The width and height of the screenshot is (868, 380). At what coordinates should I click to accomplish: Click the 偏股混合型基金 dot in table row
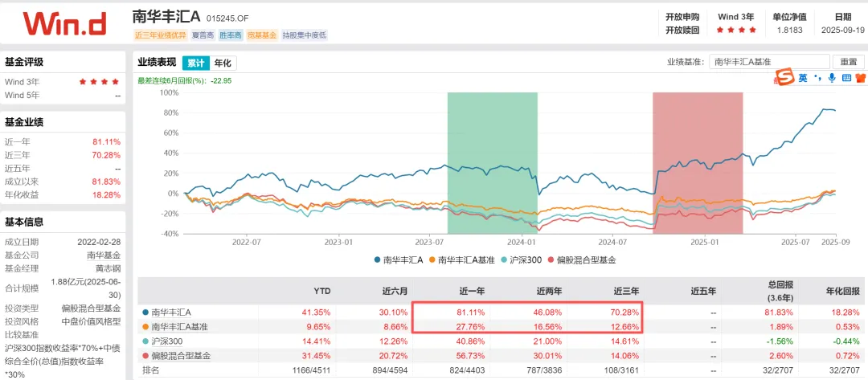coord(145,356)
